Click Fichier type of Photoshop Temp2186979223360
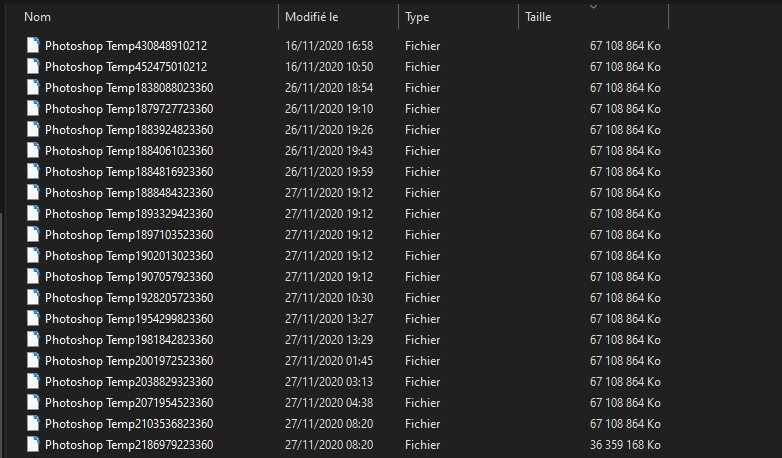Screen dimensions: 782x458 [422, 445]
